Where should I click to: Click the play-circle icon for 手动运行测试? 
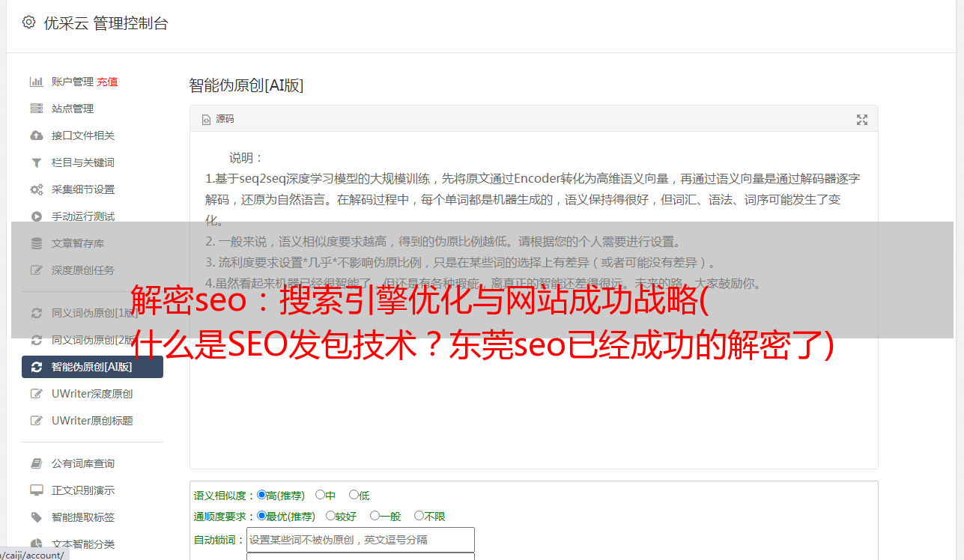36,216
